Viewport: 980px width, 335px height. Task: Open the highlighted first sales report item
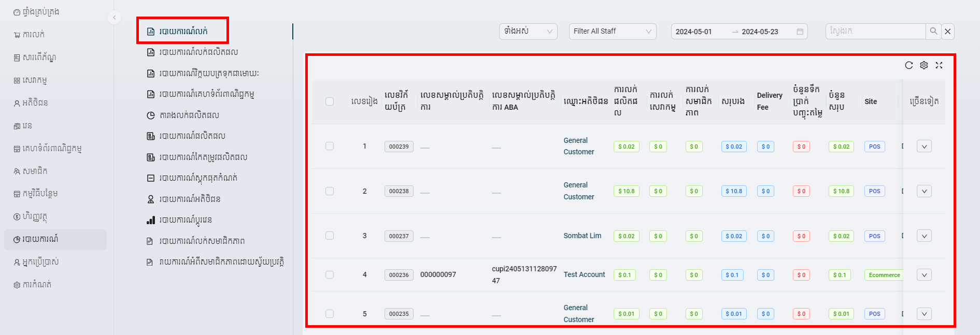click(x=183, y=31)
